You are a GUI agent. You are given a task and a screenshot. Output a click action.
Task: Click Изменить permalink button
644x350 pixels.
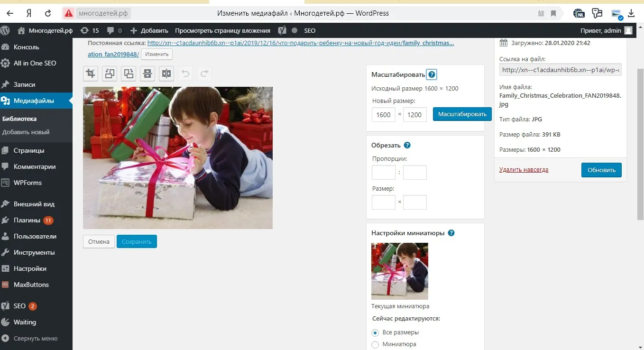(156, 54)
